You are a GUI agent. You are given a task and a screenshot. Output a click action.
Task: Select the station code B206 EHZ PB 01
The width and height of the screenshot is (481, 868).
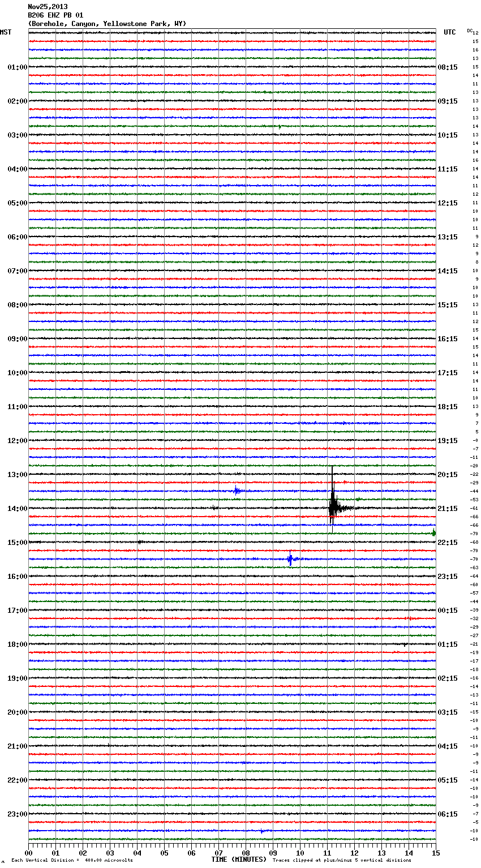(55, 15)
